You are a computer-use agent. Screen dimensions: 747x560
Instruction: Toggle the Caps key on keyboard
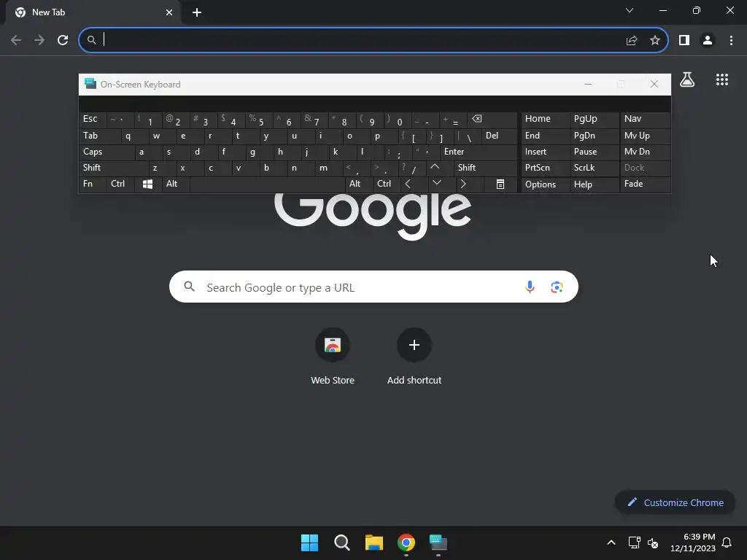[107, 152]
